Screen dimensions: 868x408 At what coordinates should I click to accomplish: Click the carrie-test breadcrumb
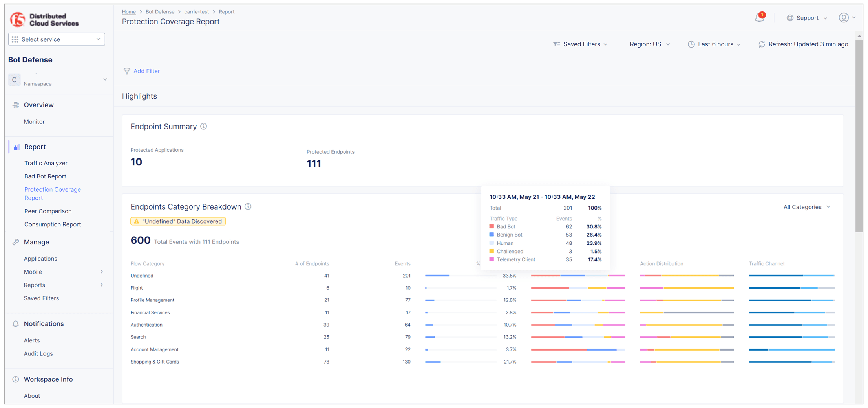click(196, 12)
